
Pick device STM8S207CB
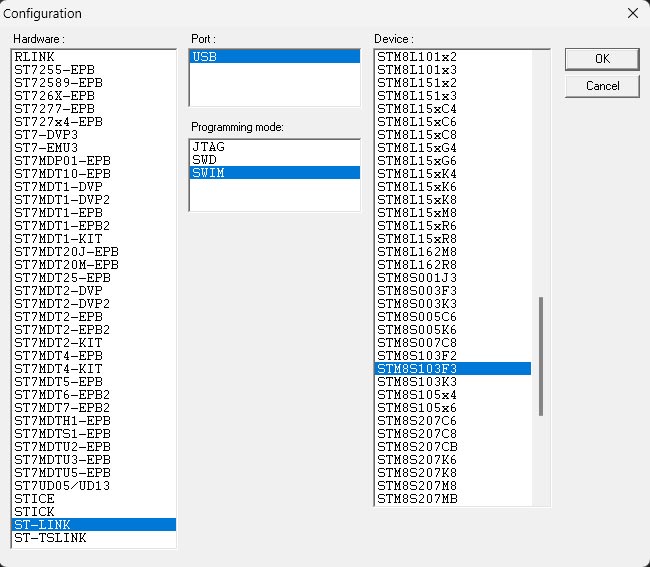[453, 447]
